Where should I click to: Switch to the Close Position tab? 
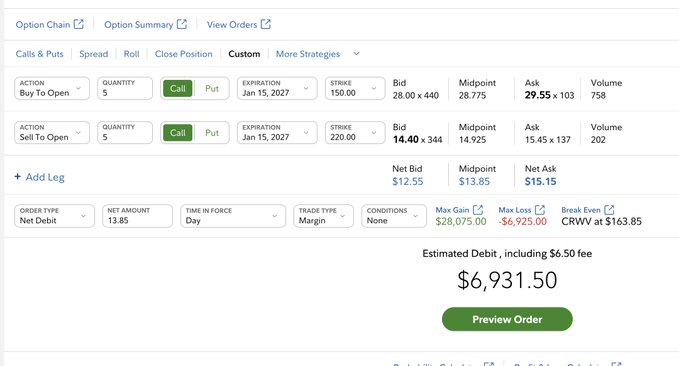pyautogui.click(x=184, y=54)
